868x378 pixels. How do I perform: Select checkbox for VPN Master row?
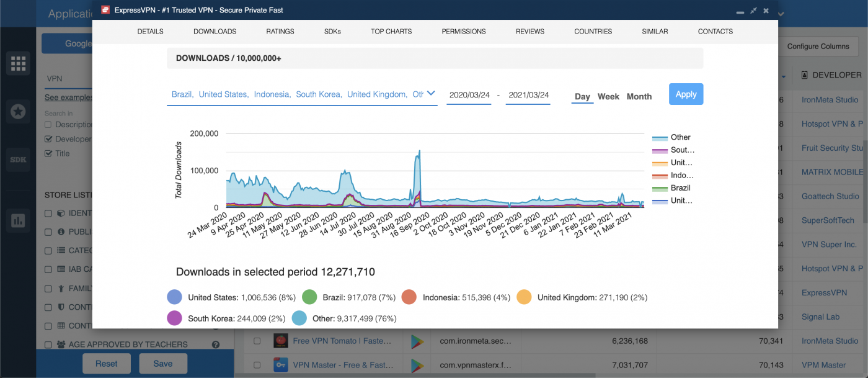(257, 365)
